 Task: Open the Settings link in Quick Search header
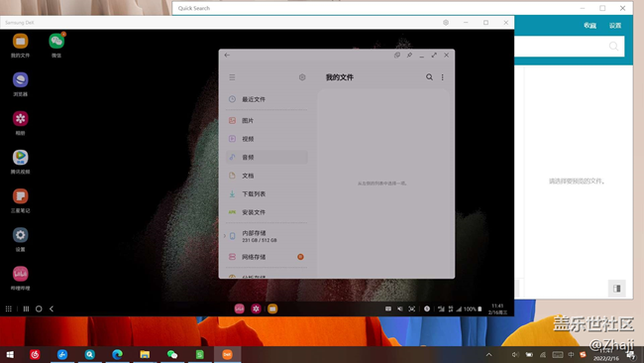click(x=615, y=26)
